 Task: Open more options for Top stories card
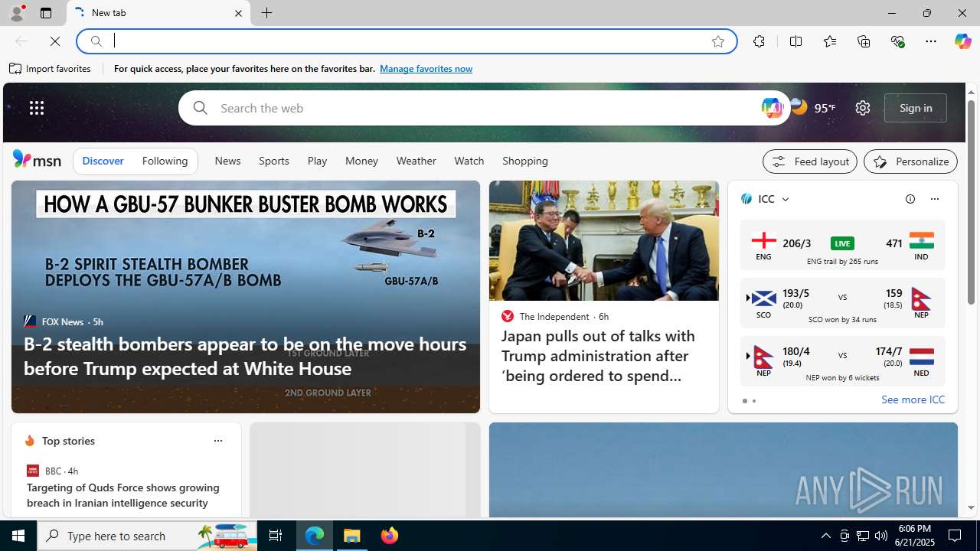point(217,441)
